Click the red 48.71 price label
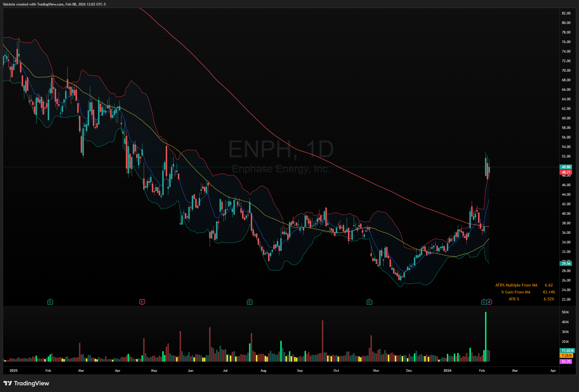 (x=566, y=172)
